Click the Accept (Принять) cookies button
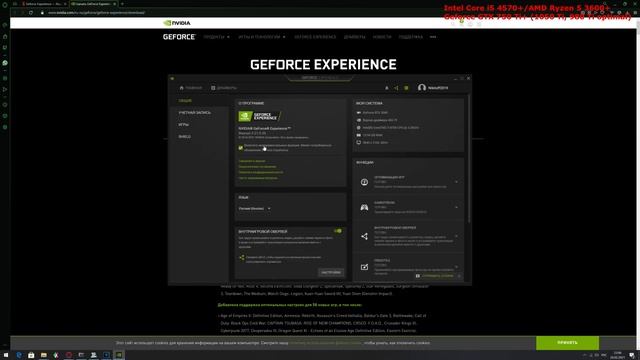The height and width of the screenshot is (360, 640). tap(567, 342)
